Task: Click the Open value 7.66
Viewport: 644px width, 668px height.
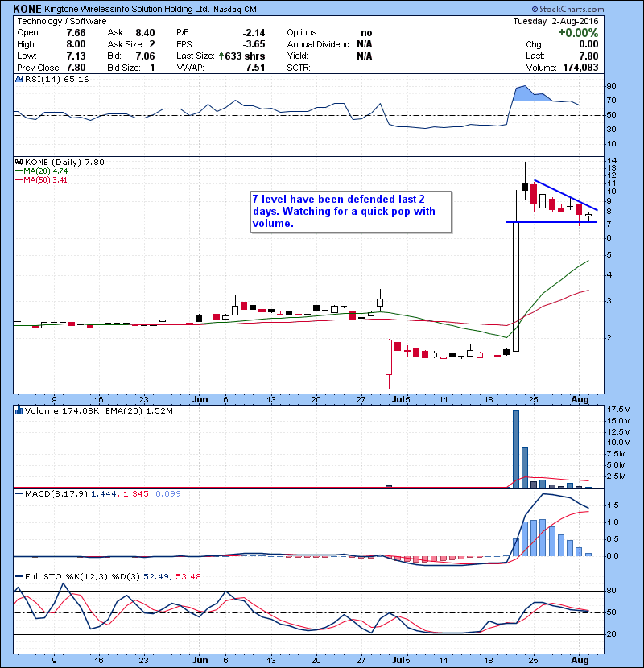Action: point(76,33)
